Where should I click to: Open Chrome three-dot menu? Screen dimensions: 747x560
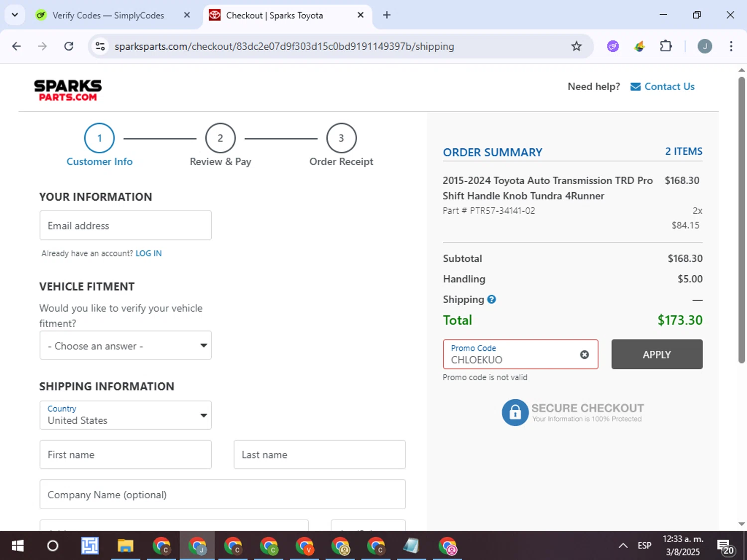731,46
